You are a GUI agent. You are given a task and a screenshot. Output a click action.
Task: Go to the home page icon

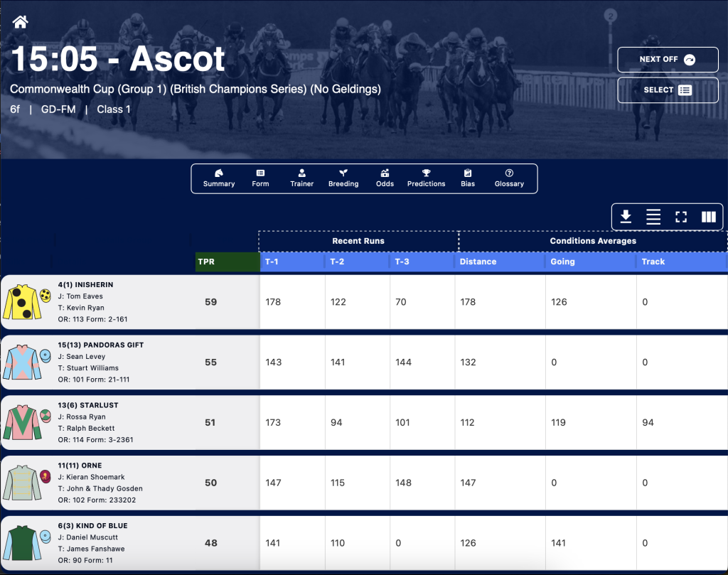point(21,22)
